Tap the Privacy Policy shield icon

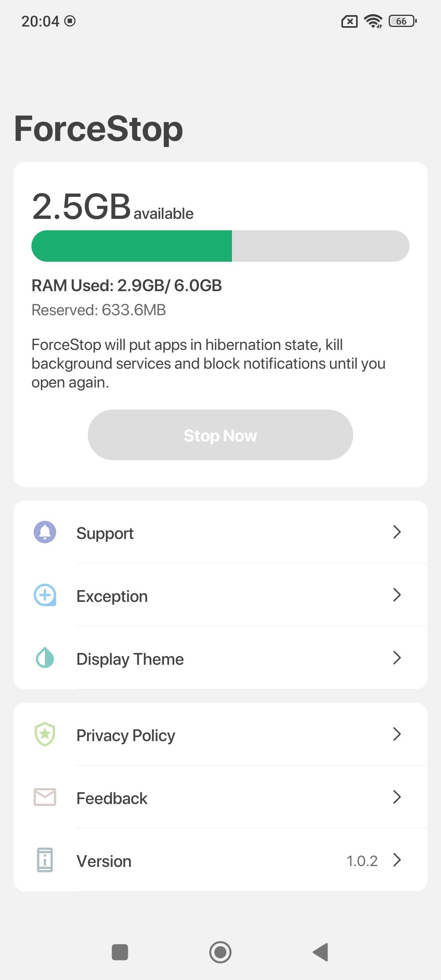click(x=45, y=734)
